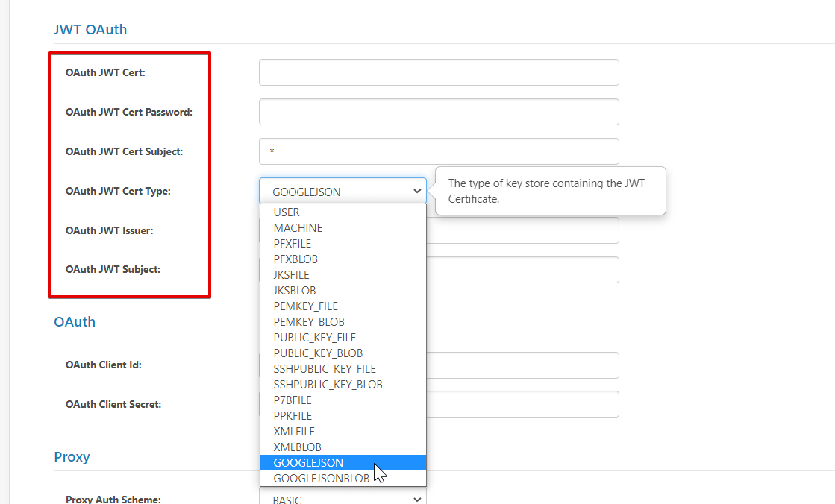The height and width of the screenshot is (504, 835).
Task: Select JKSFILE key store type
Action: tap(291, 275)
